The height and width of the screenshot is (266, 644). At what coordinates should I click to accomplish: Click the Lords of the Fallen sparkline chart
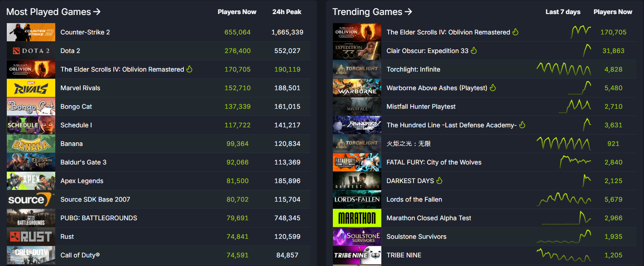pyautogui.click(x=564, y=199)
